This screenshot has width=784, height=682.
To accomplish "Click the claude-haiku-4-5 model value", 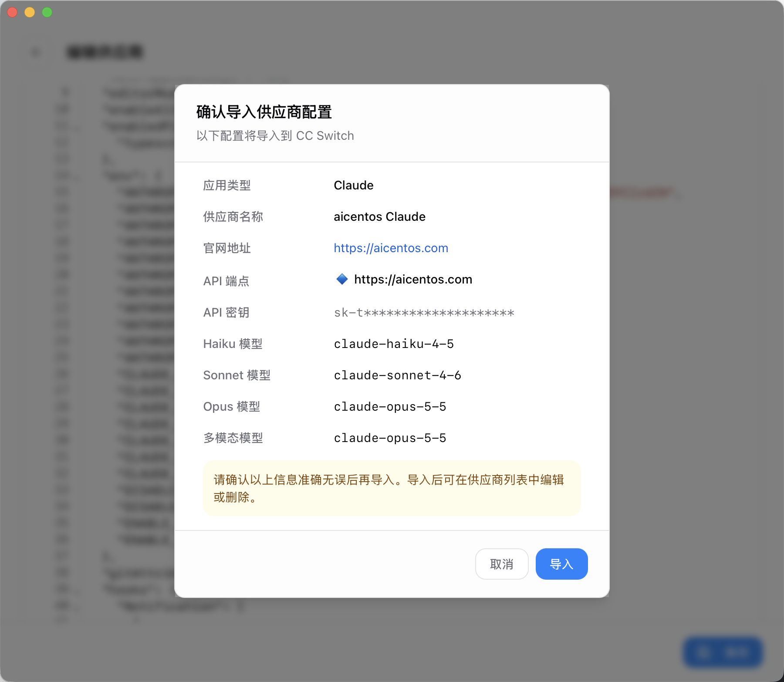I will point(394,344).
